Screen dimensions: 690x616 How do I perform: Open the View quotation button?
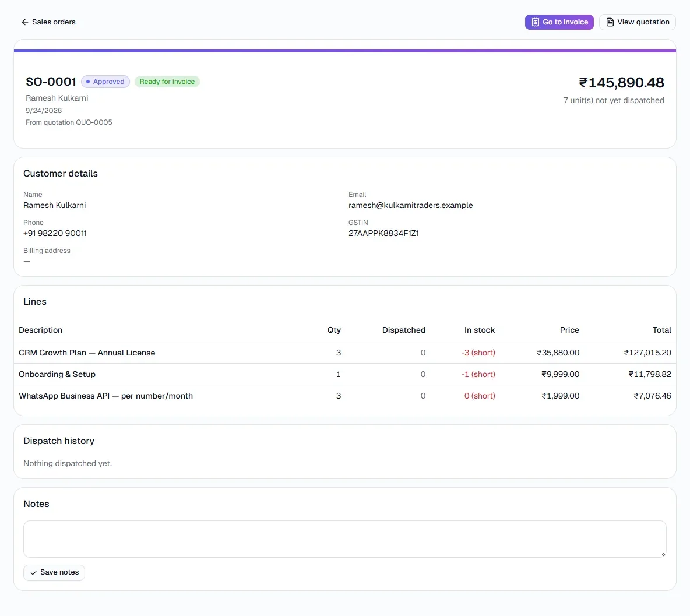click(x=637, y=22)
